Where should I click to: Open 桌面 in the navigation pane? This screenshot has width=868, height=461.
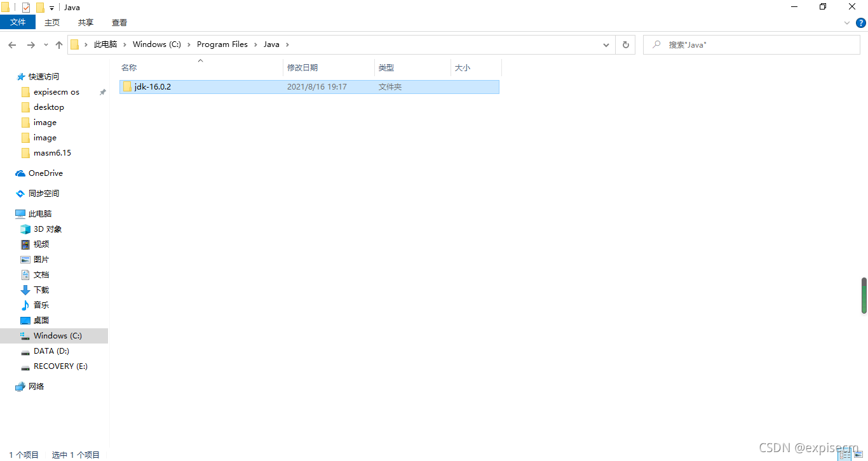(41, 321)
